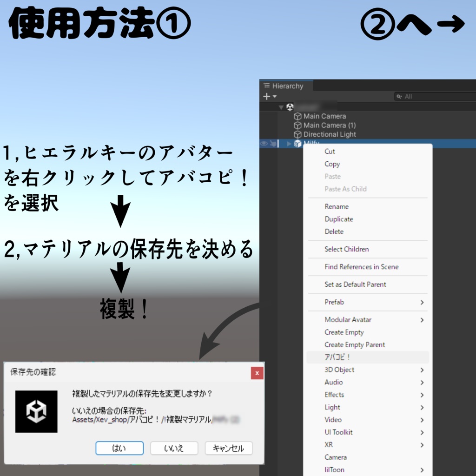Click the はい button in the dialog
The image size is (476, 476).
119,448
